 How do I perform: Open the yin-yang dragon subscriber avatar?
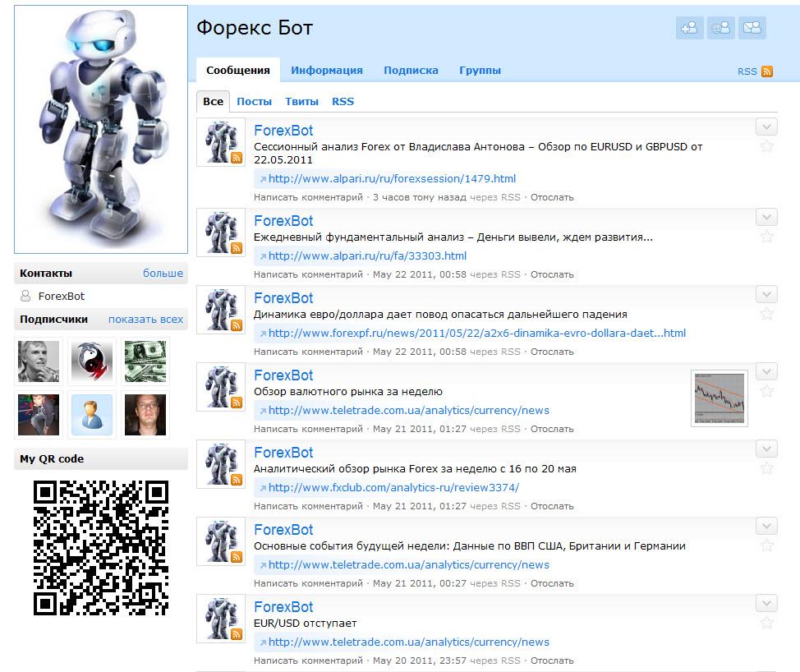(x=92, y=361)
